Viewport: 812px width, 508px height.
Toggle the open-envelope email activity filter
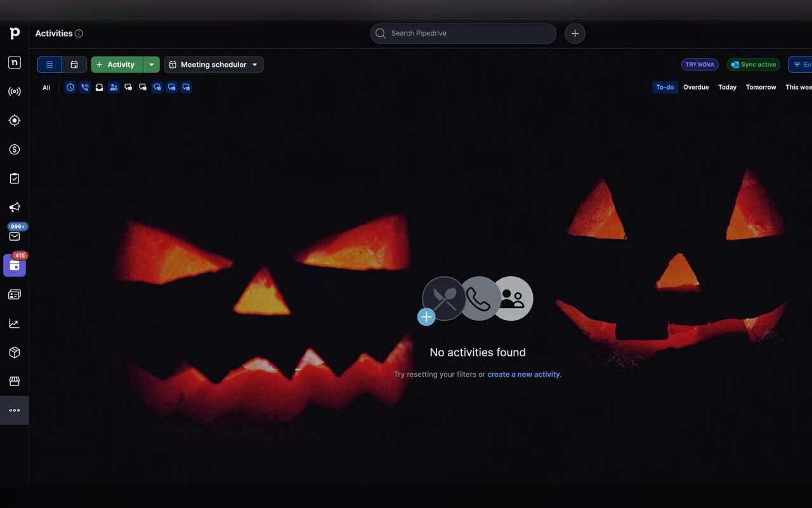[100, 88]
